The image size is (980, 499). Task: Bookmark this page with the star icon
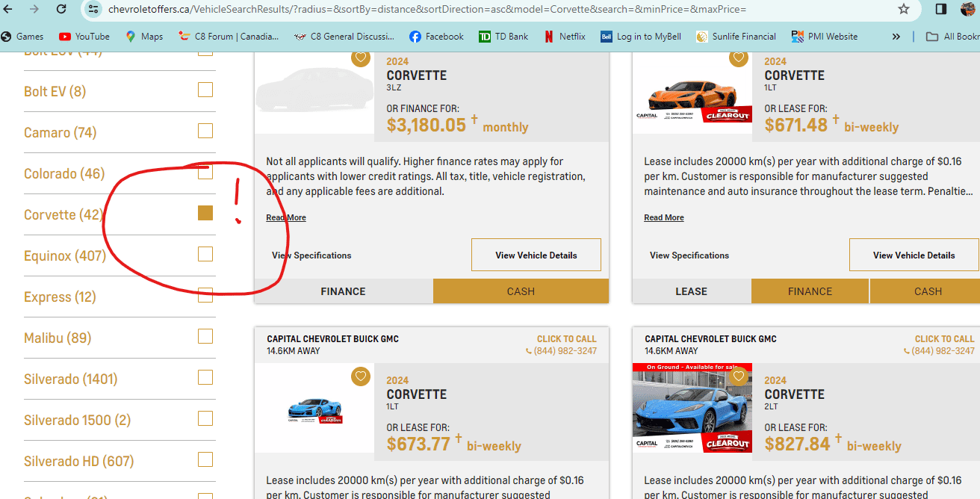click(x=904, y=9)
